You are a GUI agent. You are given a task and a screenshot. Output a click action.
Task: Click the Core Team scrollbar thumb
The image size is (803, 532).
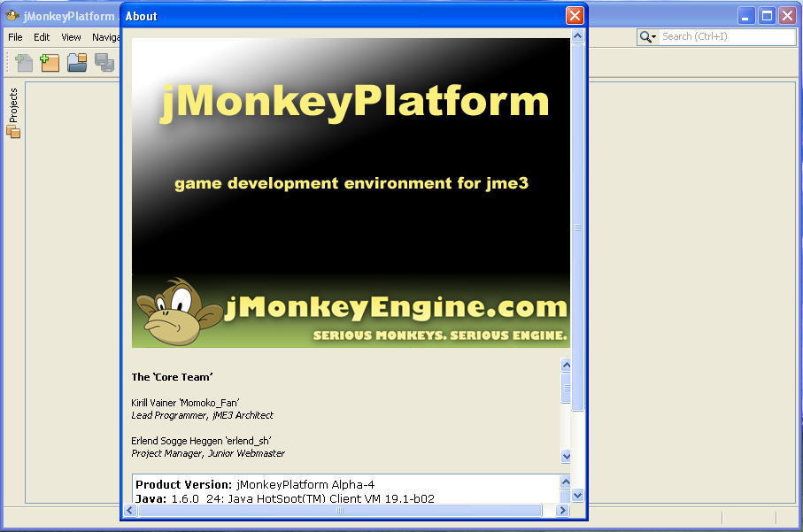click(x=566, y=388)
